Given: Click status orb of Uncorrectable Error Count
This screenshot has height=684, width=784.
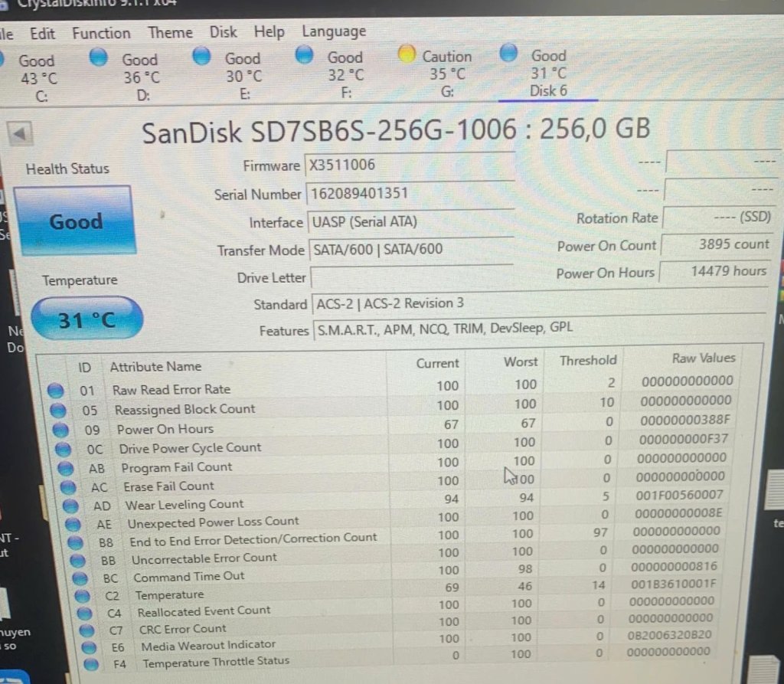Looking at the screenshot, I should 77,561.
